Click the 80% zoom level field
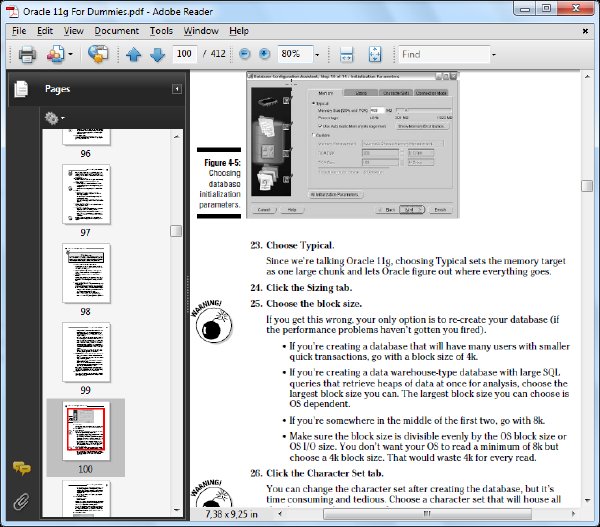 pyautogui.click(x=295, y=54)
